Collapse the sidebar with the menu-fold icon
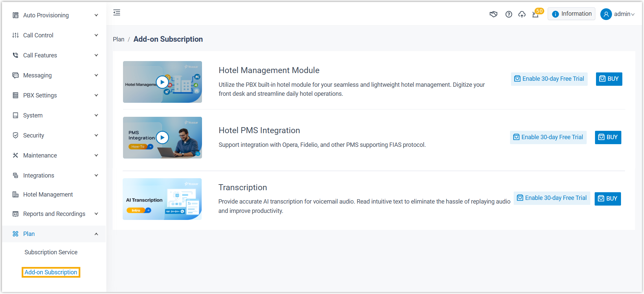Screen dimensions: 644x294 (x=117, y=13)
